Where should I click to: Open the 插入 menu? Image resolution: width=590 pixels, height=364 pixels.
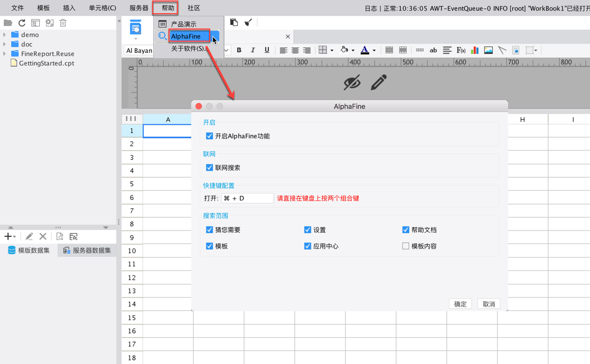pos(69,8)
